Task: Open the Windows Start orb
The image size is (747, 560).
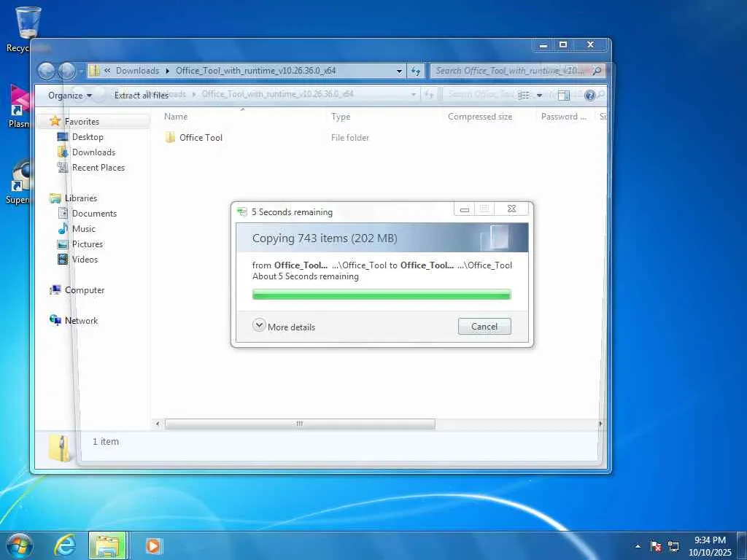Action: point(20,545)
